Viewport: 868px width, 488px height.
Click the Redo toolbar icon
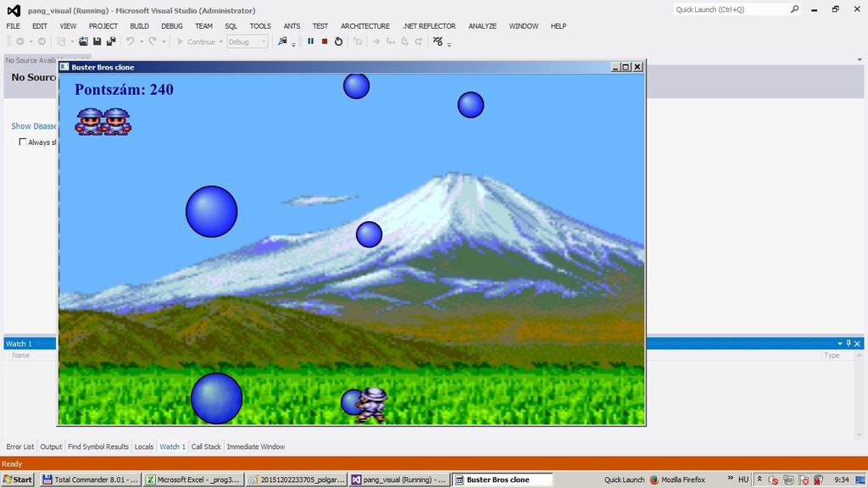[x=153, y=42]
